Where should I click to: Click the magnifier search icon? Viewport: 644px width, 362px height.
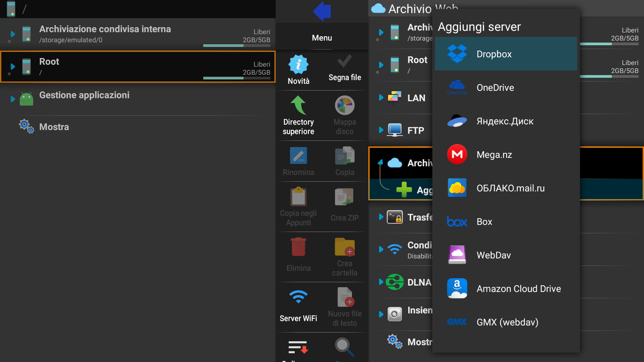click(x=345, y=347)
